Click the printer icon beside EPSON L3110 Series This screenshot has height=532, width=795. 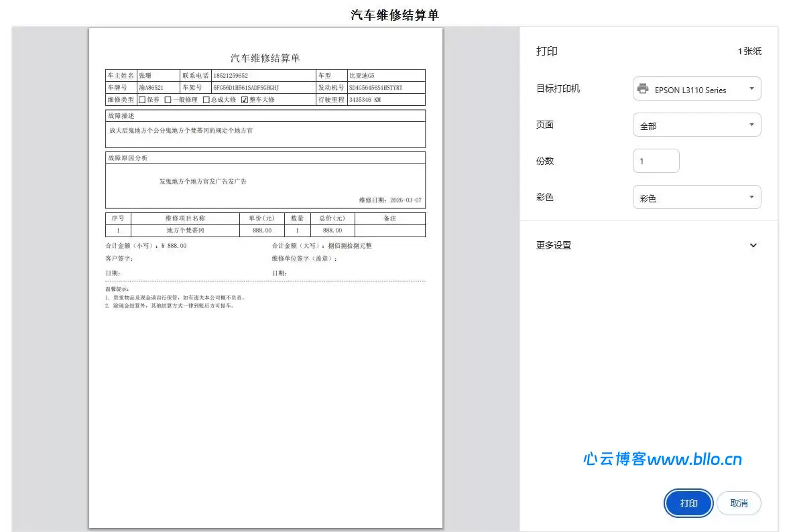[x=643, y=88]
